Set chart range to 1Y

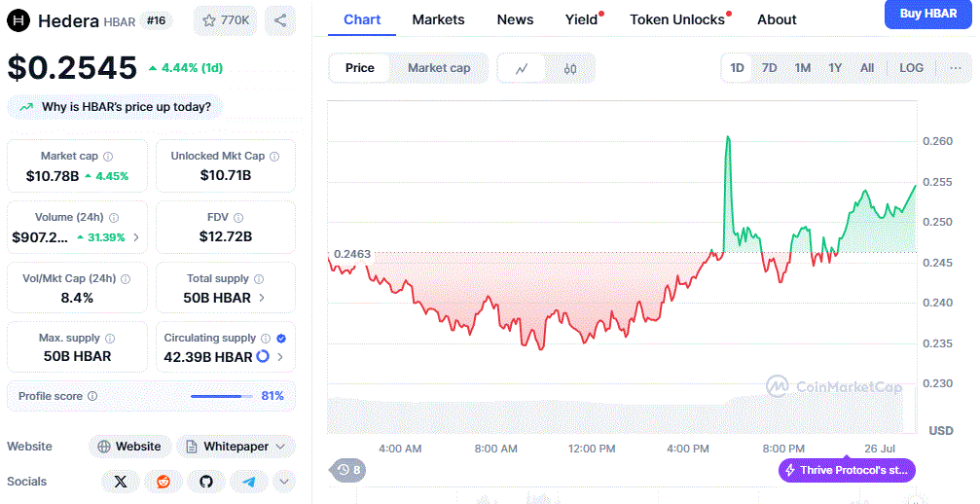[835, 68]
